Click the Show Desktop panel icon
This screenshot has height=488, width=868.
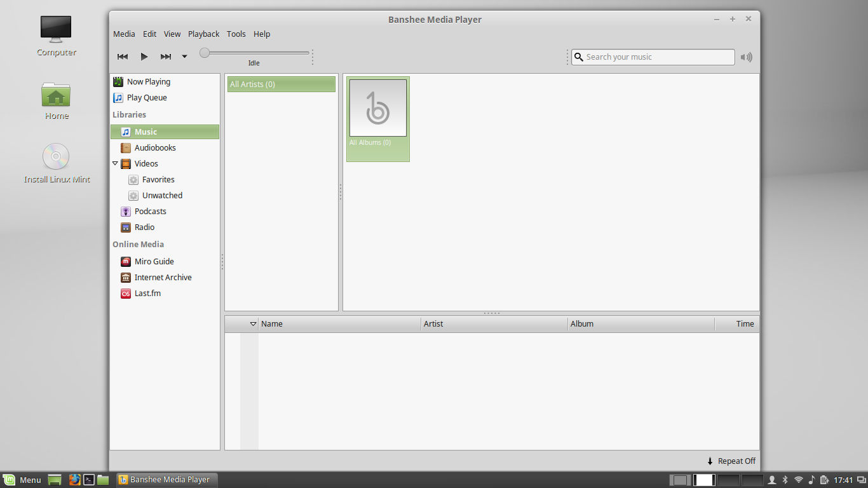pos(55,480)
